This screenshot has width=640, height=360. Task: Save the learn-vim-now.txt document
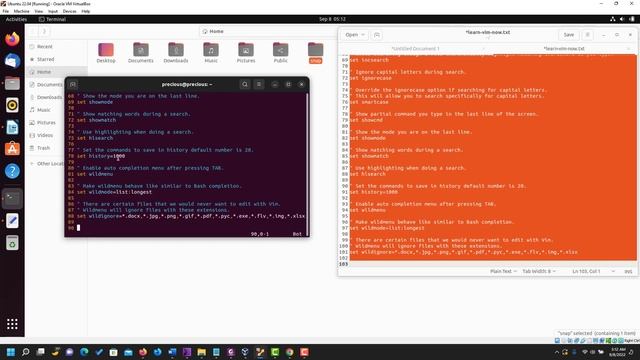(x=569, y=35)
